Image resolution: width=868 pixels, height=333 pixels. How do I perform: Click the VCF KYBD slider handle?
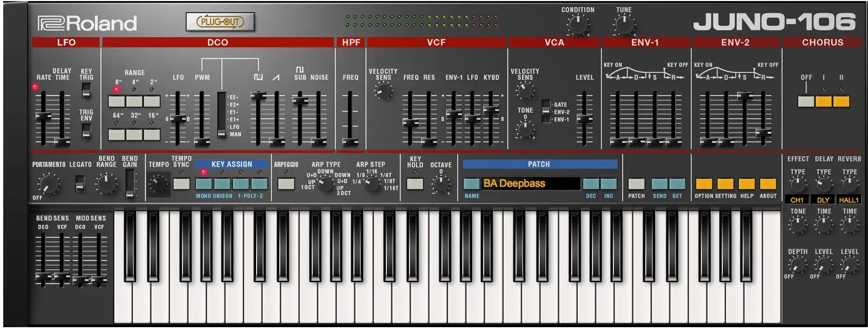pyautogui.click(x=491, y=110)
